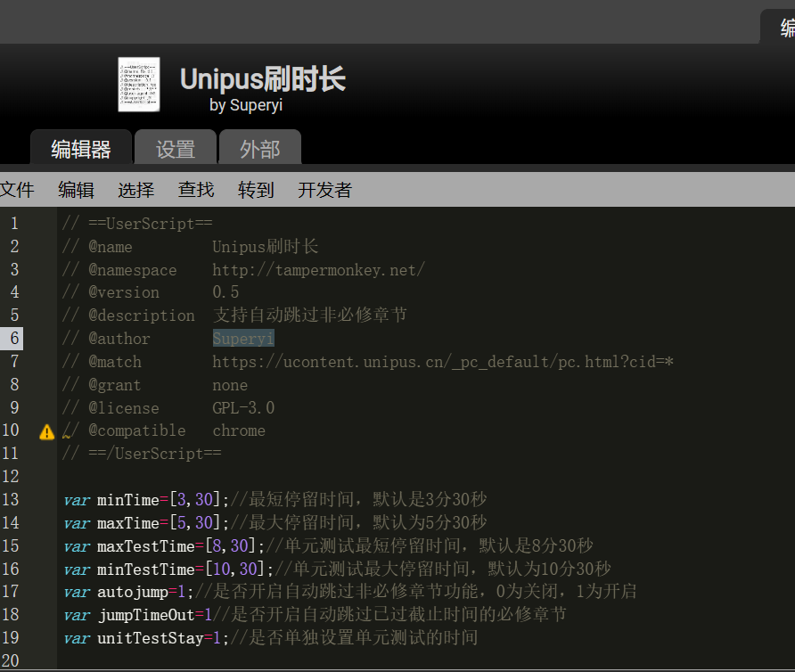Click the version value 0.5
The height and width of the screenshot is (672, 795).
(x=225, y=292)
